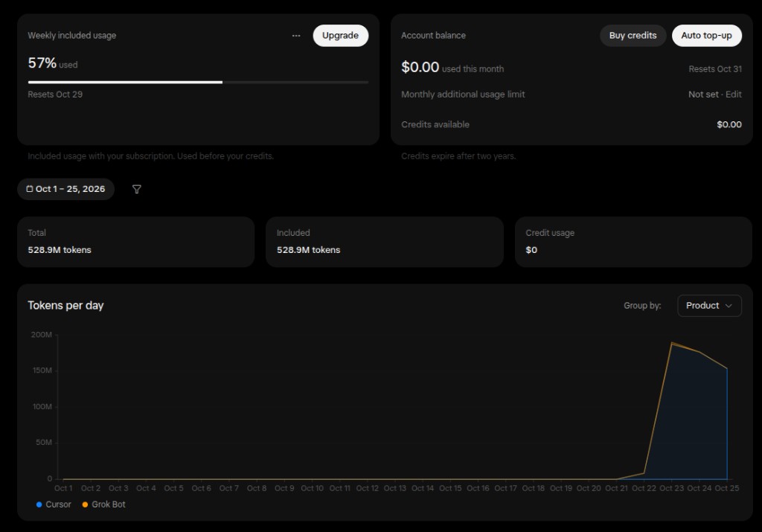
Task: Click the Grok Bot legend label
Action: pos(109,504)
